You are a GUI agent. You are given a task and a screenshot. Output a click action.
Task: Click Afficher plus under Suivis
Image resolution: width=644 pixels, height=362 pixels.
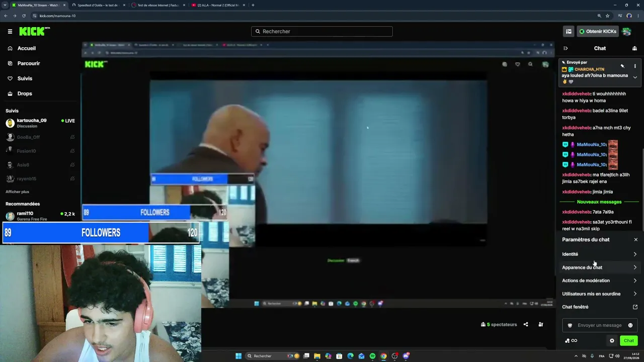(x=17, y=192)
